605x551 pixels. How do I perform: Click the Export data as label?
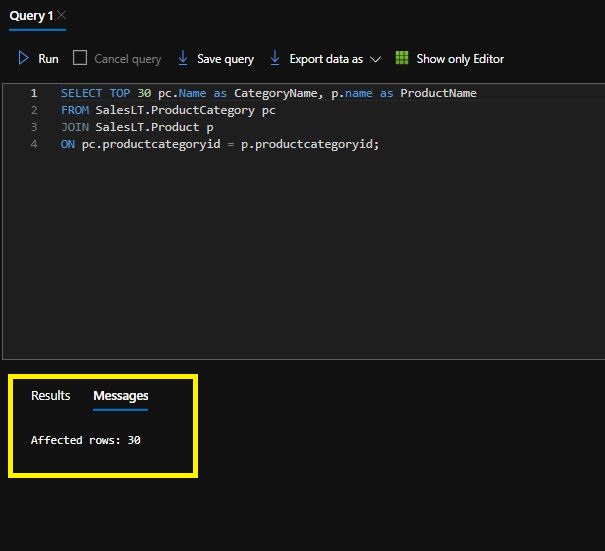click(326, 59)
